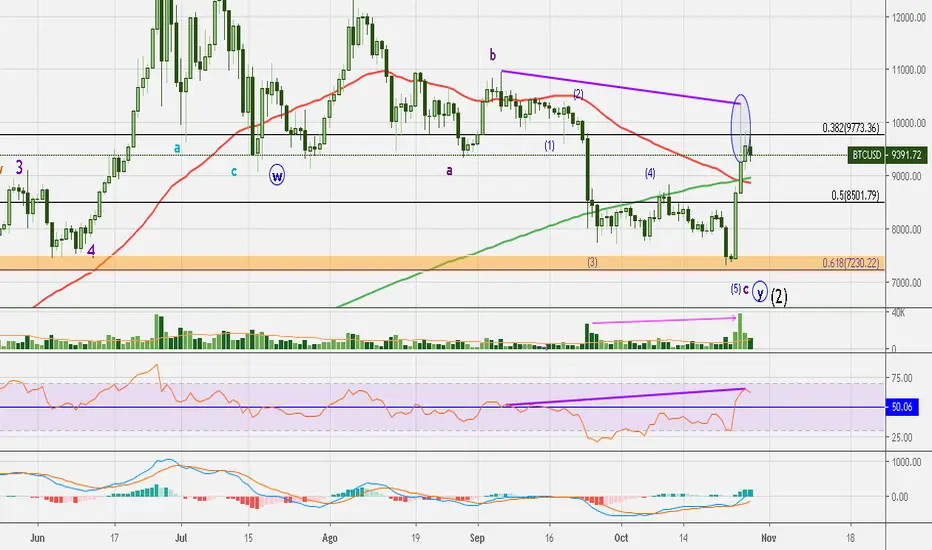932x550 pixels.
Task: Select the 0.618(7230.22) Fibonacci level label
Action: [x=851, y=263]
